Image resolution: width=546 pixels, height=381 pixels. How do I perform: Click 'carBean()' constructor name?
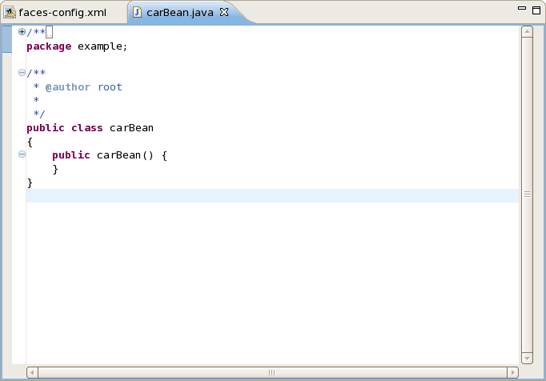125,155
